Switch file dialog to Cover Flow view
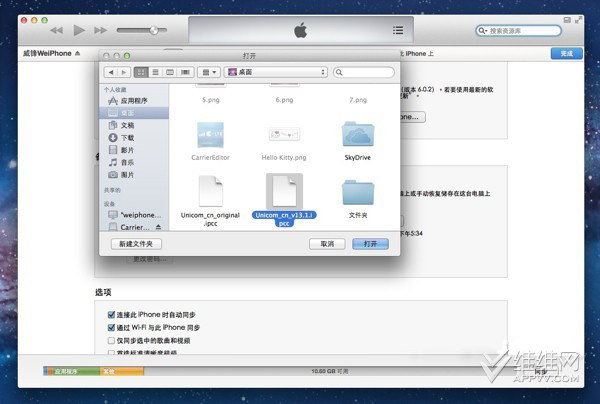 pos(185,72)
